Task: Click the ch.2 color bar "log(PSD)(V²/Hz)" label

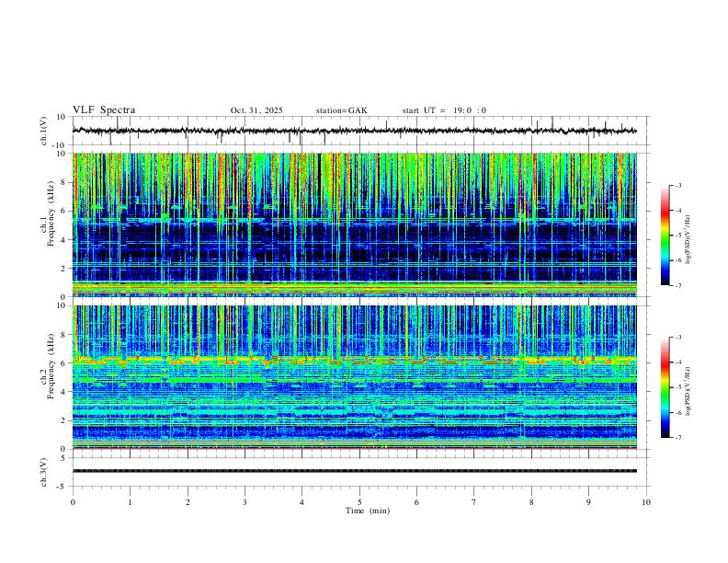Action: [x=689, y=391]
